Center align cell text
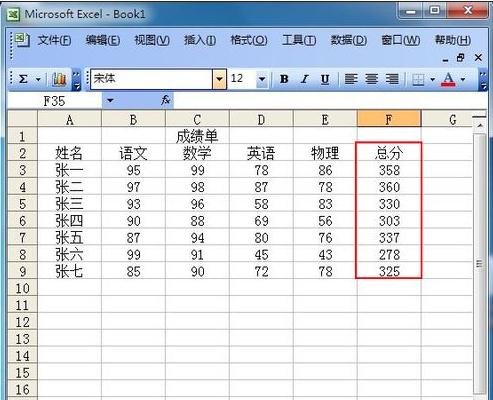Viewport: 493px width, 400px height. pyautogui.click(x=371, y=79)
